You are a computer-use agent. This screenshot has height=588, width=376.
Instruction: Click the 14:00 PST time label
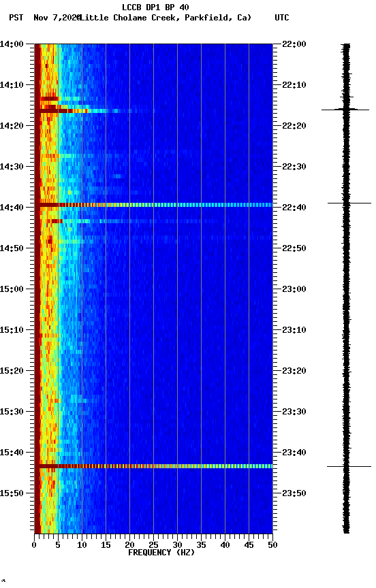click(x=12, y=44)
